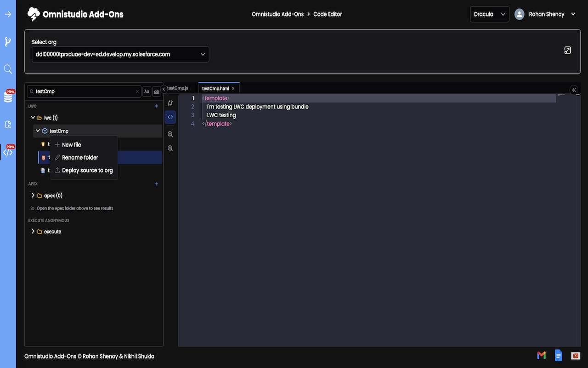Open the database tool marked New
Image resolution: width=588 pixels, height=368 pixels.
click(x=8, y=97)
